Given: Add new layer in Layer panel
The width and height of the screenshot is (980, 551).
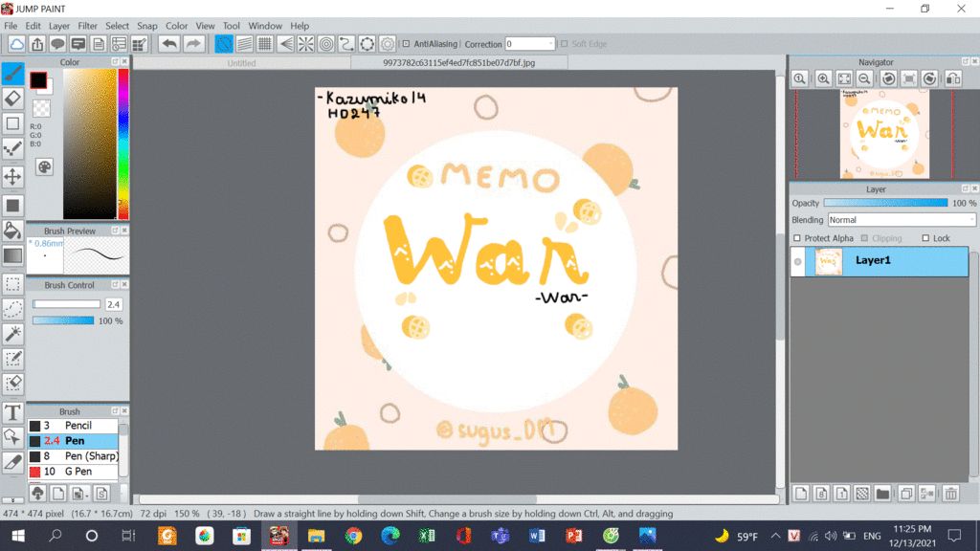Looking at the screenshot, I should 801,494.
